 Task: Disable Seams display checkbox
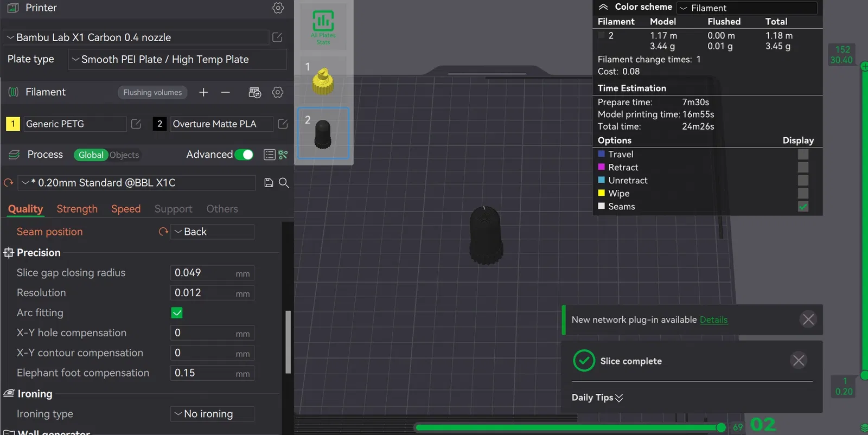click(x=803, y=207)
